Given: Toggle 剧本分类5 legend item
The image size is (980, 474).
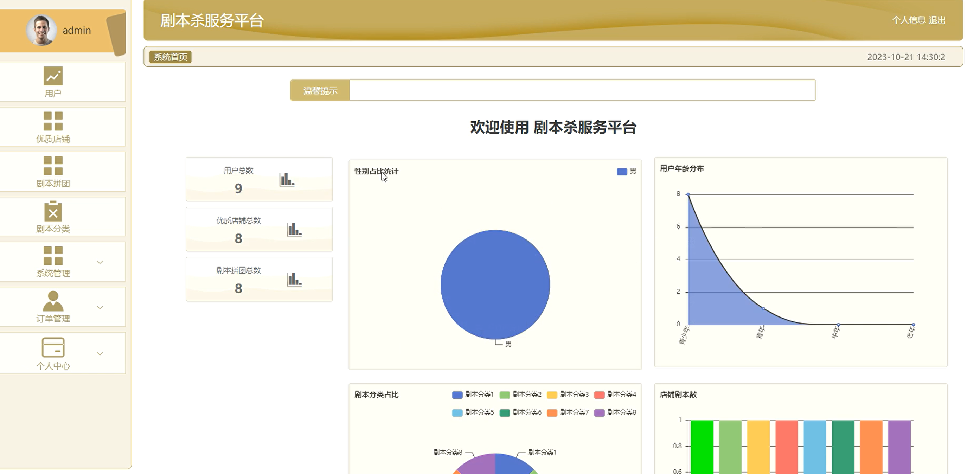Looking at the screenshot, I should point(473,413).
